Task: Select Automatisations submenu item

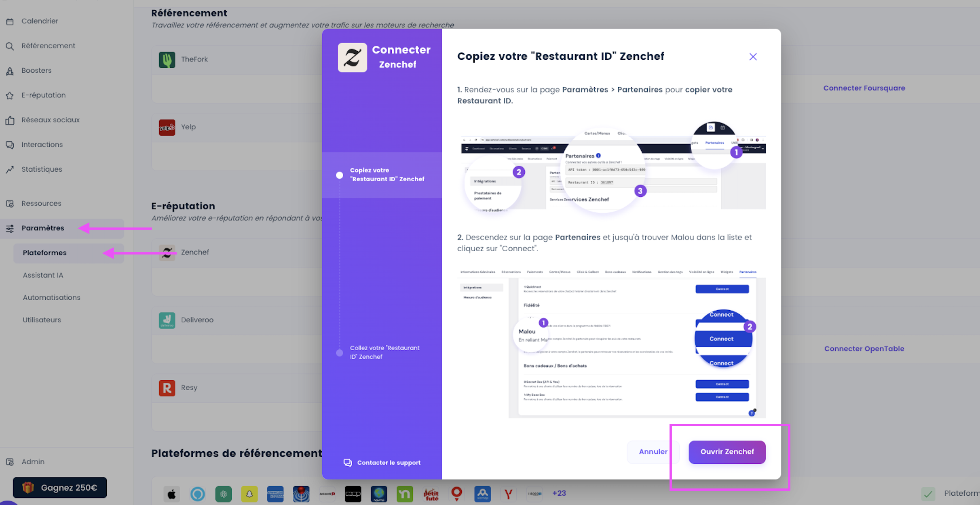Action: pyautogui.click(x=51, y=297)
